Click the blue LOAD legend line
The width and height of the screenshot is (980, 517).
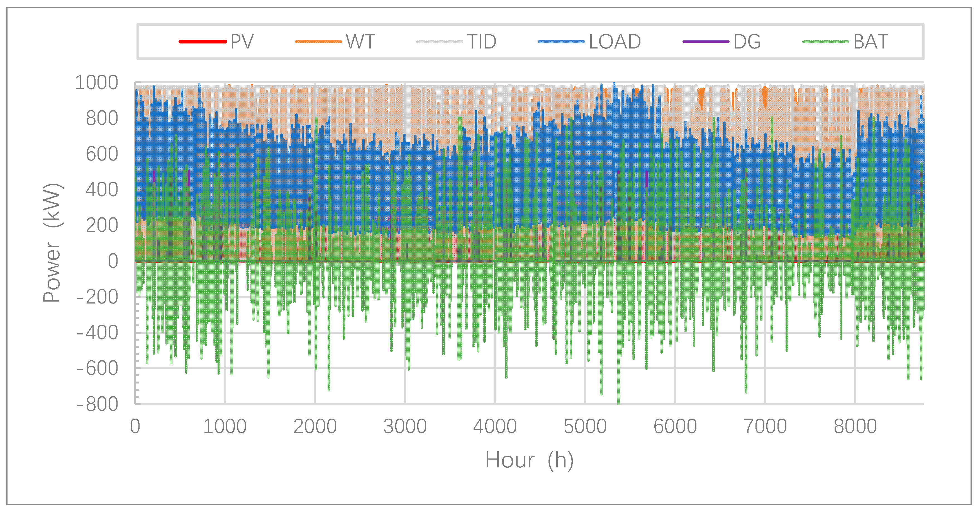point(561,42)
